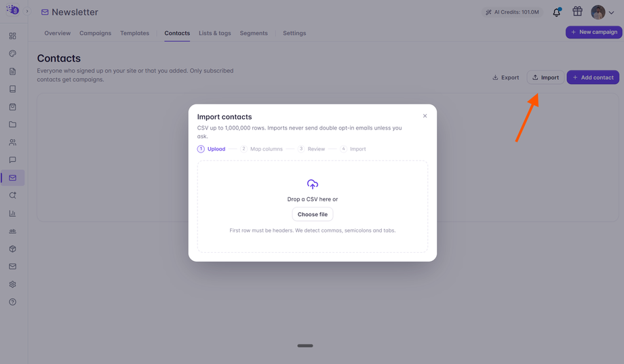Image resolution: width=624 pixels, height=364 pixels.
Task: Click the New campaign button
Action: (x=593, y=33)
